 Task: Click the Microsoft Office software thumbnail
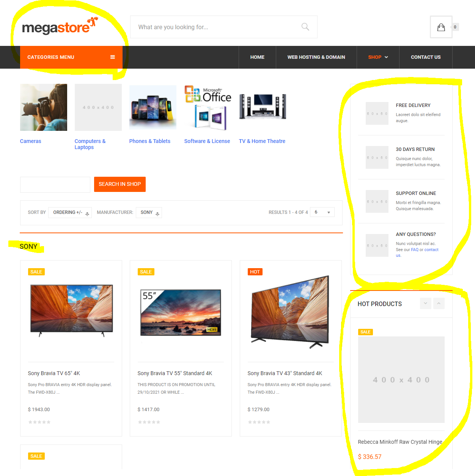208,107
